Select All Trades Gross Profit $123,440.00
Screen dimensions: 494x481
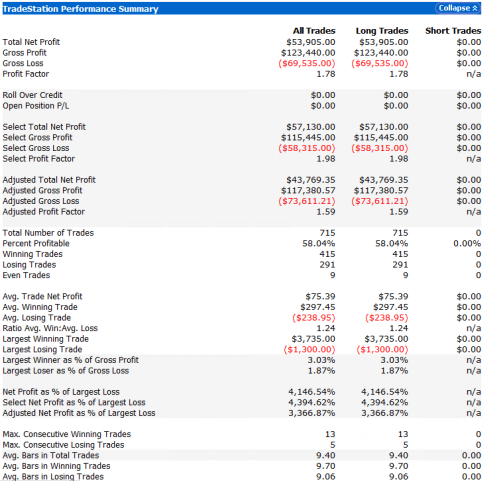pyautogui.click(x=308, y=53)
